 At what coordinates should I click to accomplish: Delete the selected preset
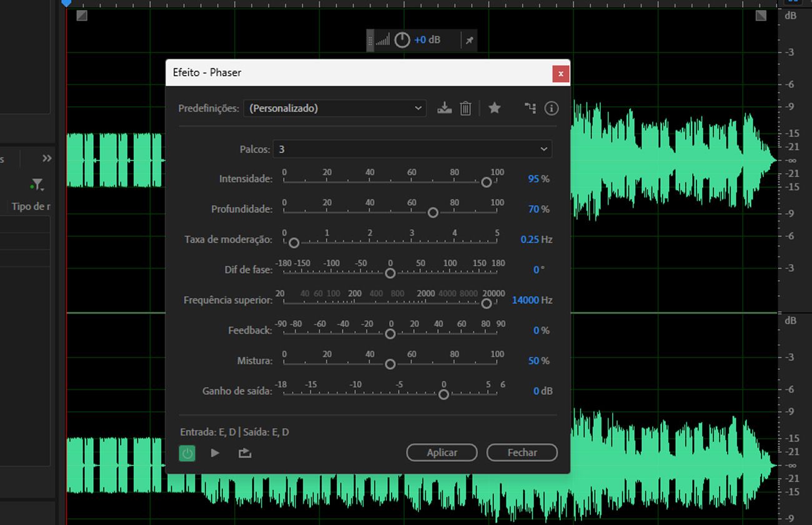[465, 107]
